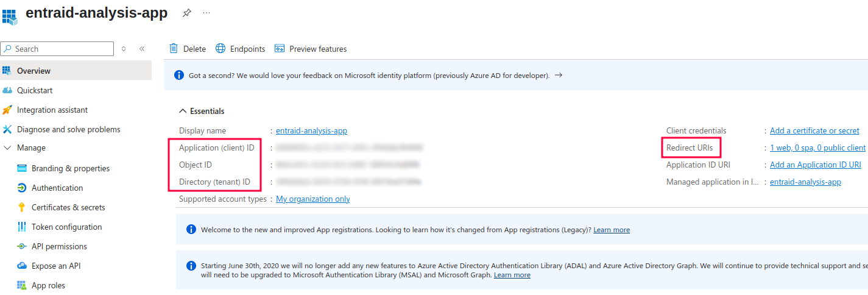Click Add an Application ID URI link
Viewport: 868px width, 295px height.
tap(815, 165)
